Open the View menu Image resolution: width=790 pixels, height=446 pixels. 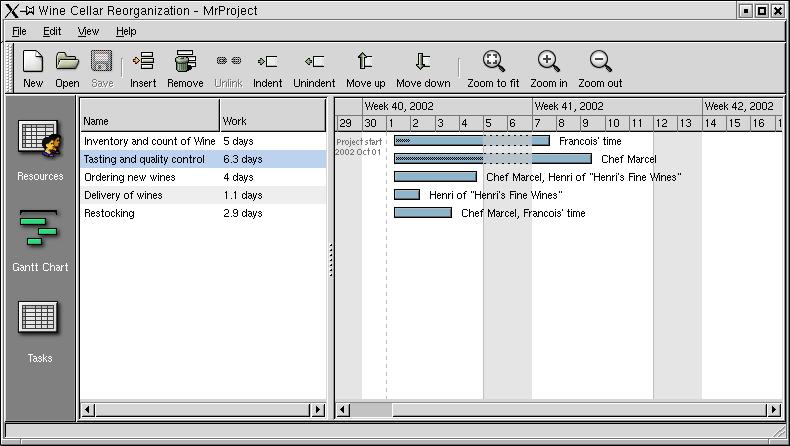(x=88, y=31)
